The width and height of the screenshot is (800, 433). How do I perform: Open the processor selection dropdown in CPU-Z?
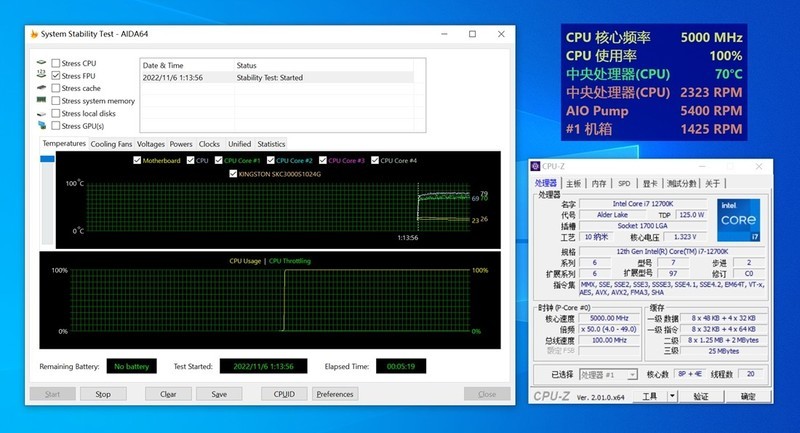click(x=632, y=375)
